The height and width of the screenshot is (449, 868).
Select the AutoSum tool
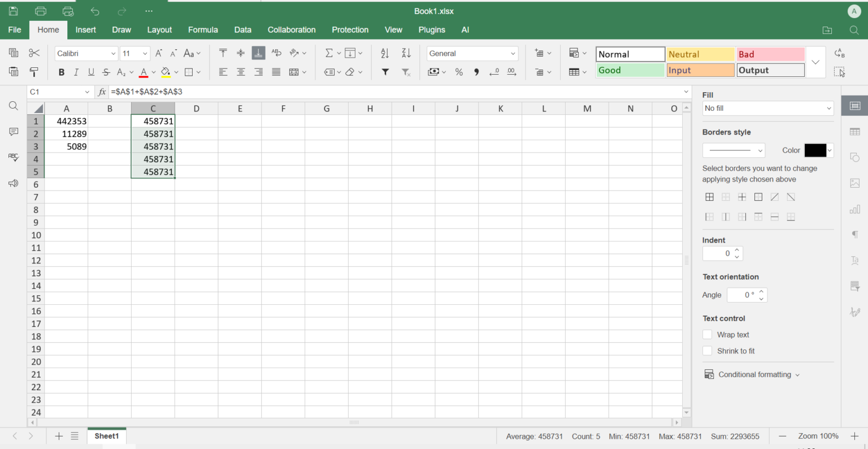(x=328, y=53)
